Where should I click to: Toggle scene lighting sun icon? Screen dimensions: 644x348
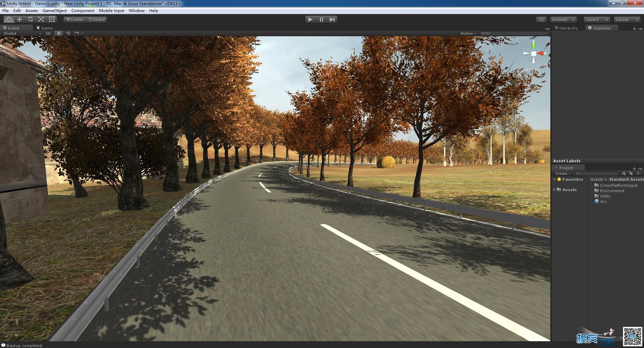point(59,34)
